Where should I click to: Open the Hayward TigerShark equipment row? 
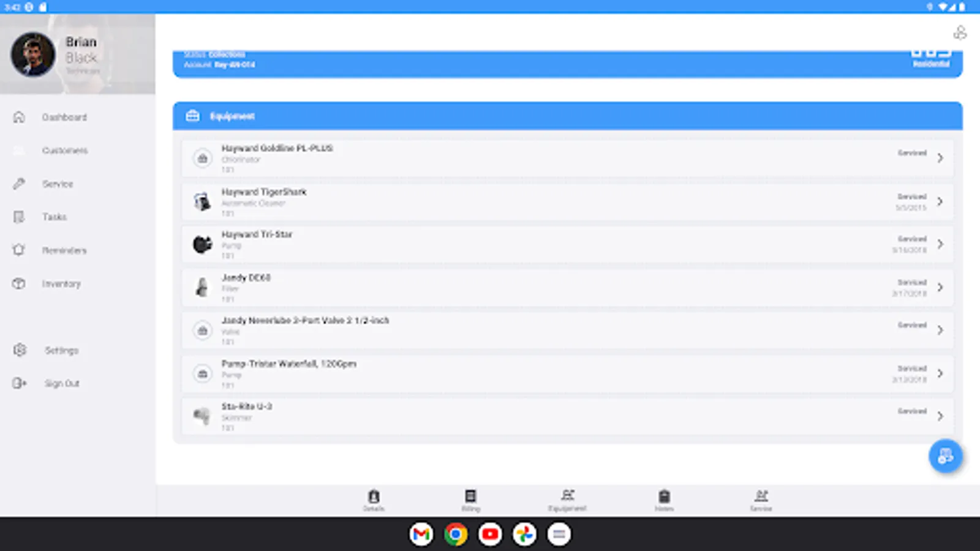[567, 201]
